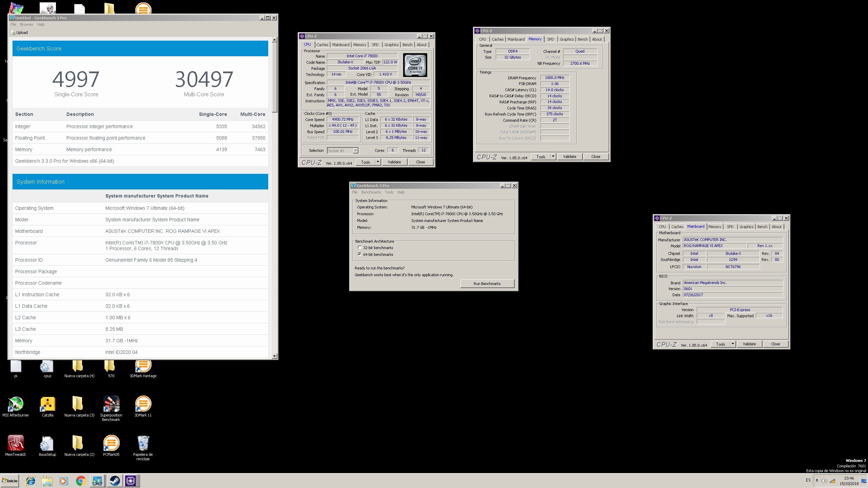Open the MemTweakIt desktop icon
Screen dimensions: 868x488
pyautogui.click(x=16, y=446)
